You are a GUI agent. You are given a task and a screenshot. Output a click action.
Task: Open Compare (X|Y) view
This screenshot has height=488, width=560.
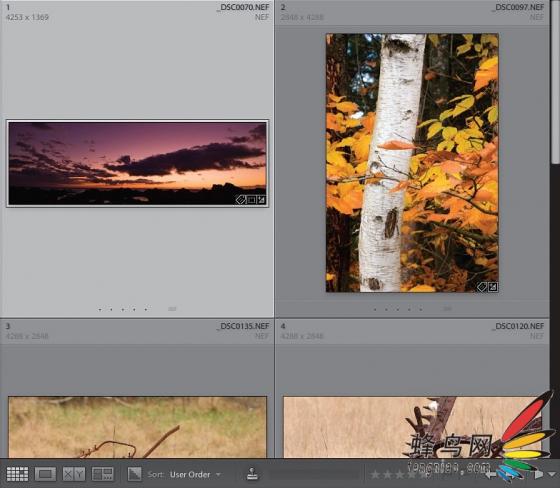coord(74,474)
